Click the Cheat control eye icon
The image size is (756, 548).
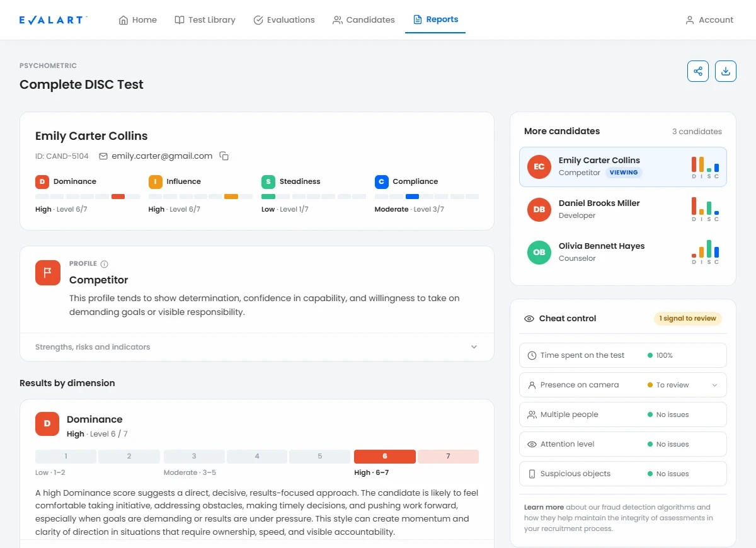pyautogui.click(x=529, y=319)
